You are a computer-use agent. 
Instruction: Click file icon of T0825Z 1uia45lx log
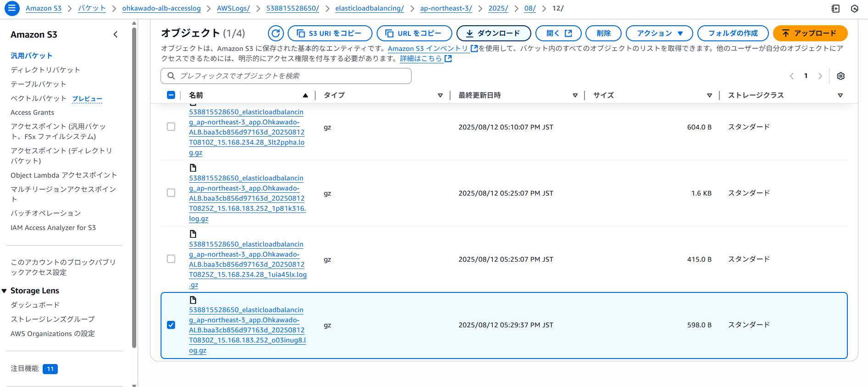(193, 234)
